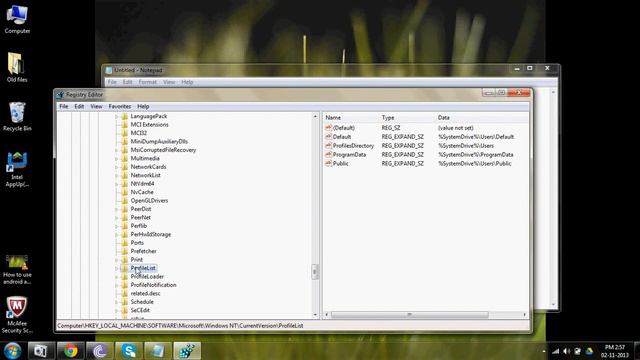Screen dimensions: 640x360
Task: Select the ProfileNotification key
Action: point(153,285)
